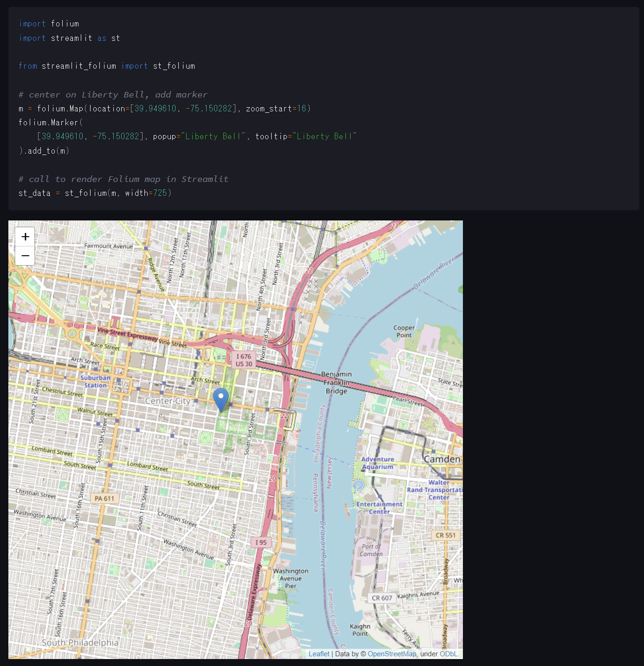Open the Leaflet attribution link

pos(319,654)
